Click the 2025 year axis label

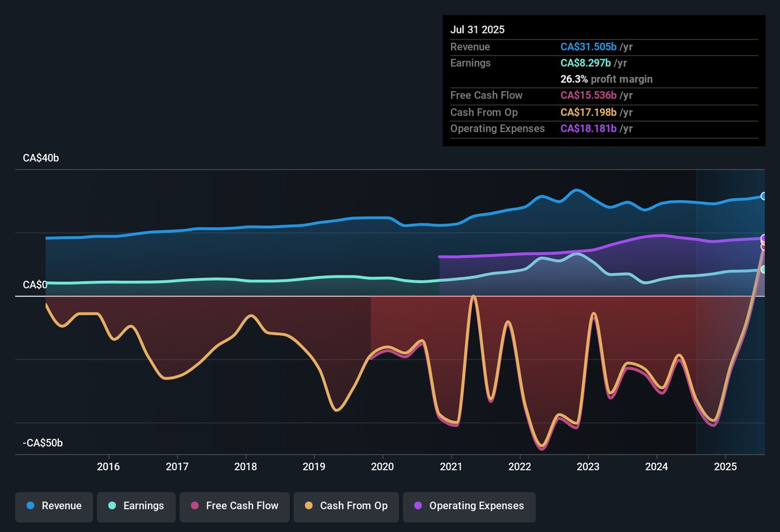(x=725, y=467)
